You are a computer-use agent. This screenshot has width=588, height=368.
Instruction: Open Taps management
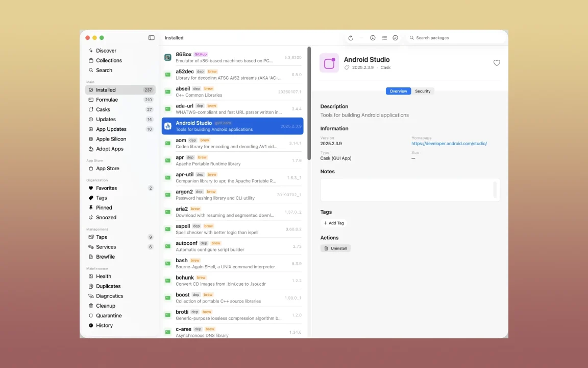pos(120,237)
